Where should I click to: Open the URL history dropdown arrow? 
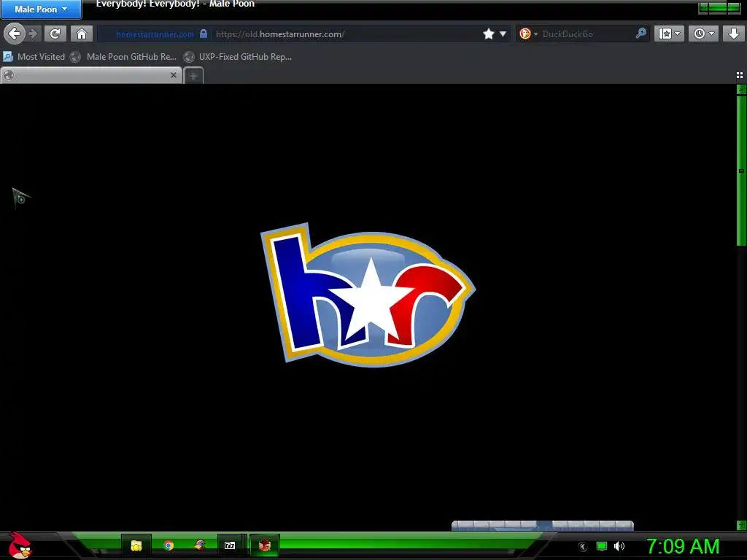click(503, 34)
